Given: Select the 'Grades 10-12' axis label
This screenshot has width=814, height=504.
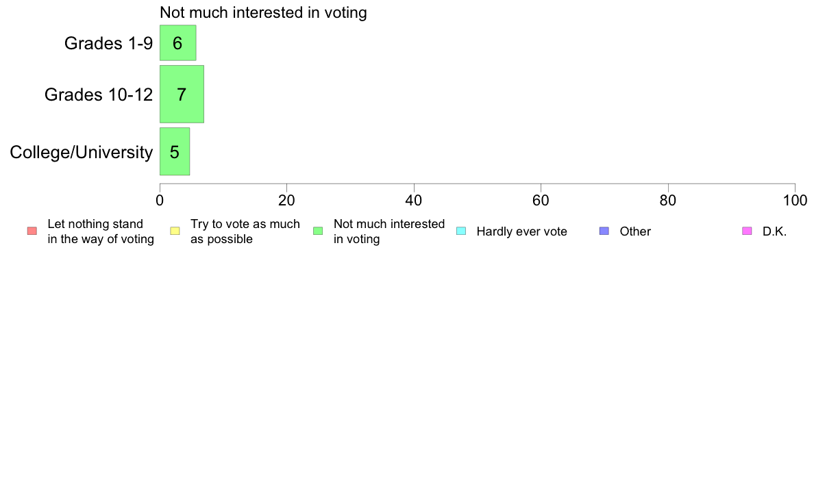Looking at the screenshot, I should pyautogui.click(x=99, y=94).
